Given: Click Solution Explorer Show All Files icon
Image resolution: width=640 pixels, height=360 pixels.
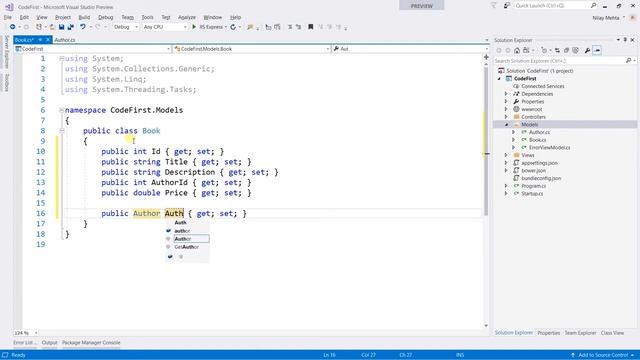Looking at the screenshot, I should click(576, 50).
